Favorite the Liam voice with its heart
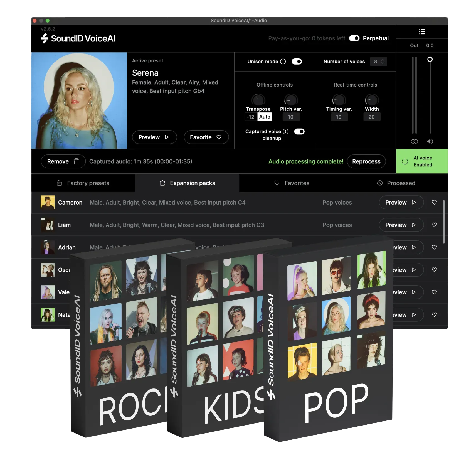Screen dimensions: 476x455 click(434, 225)
